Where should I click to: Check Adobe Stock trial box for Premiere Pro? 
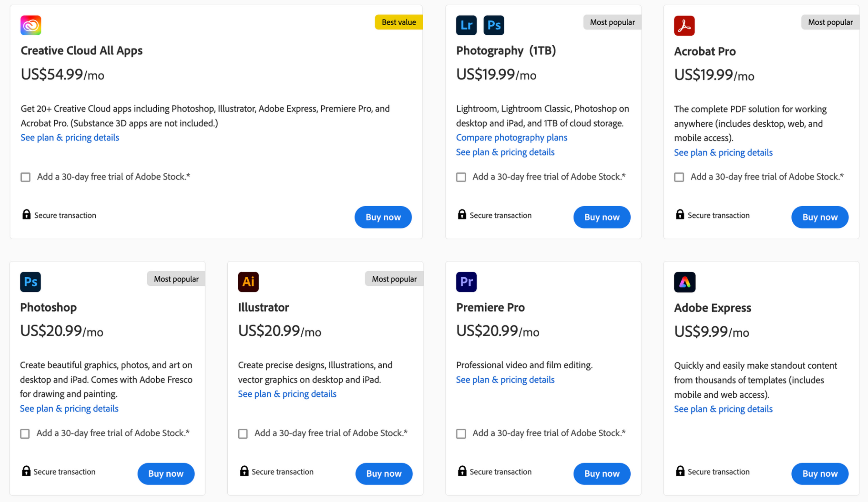(x=461, y=433)
